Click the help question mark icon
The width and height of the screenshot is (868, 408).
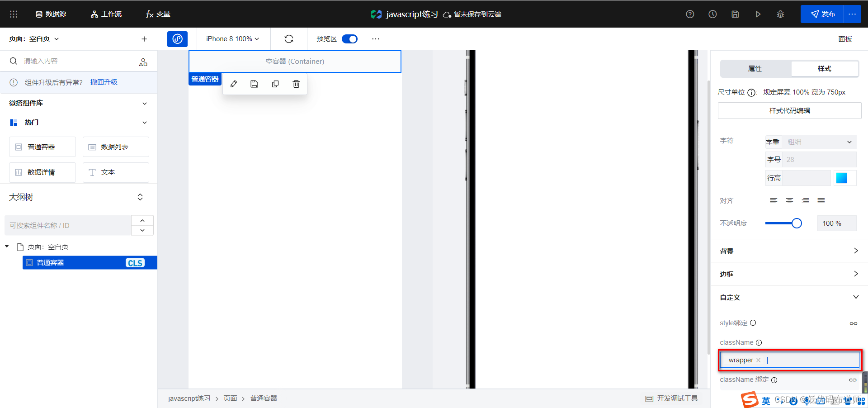click(690, 14)
